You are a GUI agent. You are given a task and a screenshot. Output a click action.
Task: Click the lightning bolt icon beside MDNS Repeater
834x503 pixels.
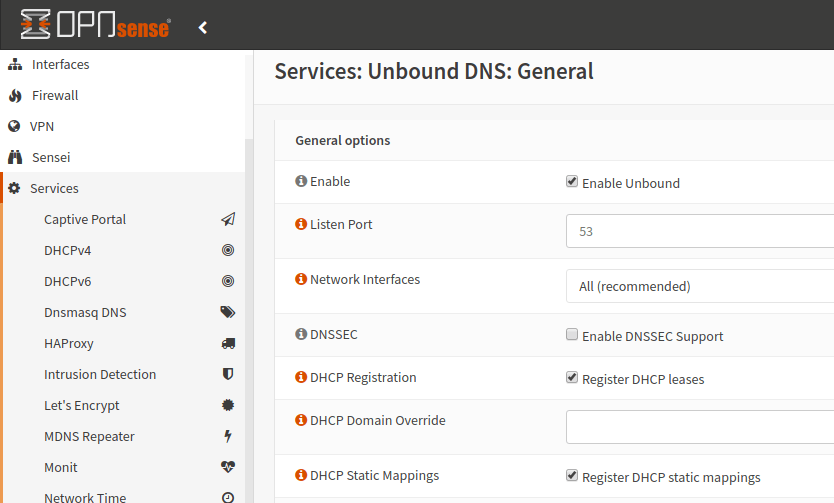pyautogui.click(x=228, y=436)
